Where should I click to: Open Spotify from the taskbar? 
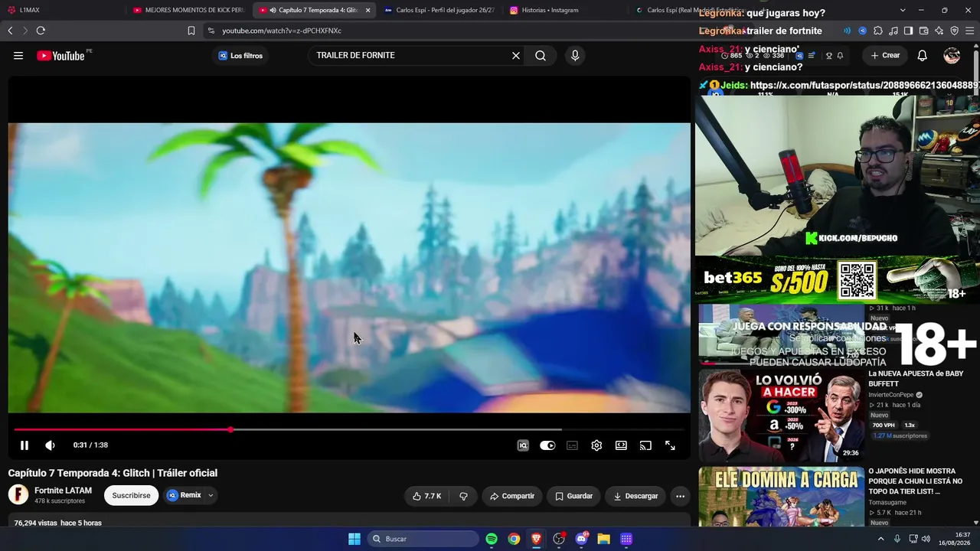click(492, 539)
